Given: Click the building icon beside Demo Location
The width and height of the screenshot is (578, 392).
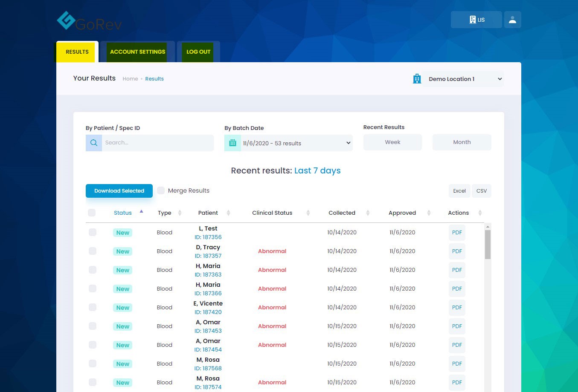Looking at the screenshot, I should tap(417, 79).
